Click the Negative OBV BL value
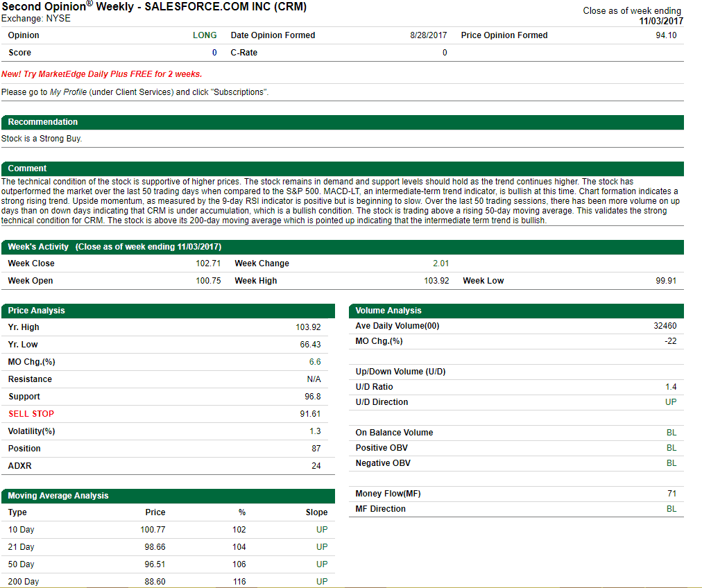The height and width of the screenshot is (588, 702). click(x=671, y=463)
